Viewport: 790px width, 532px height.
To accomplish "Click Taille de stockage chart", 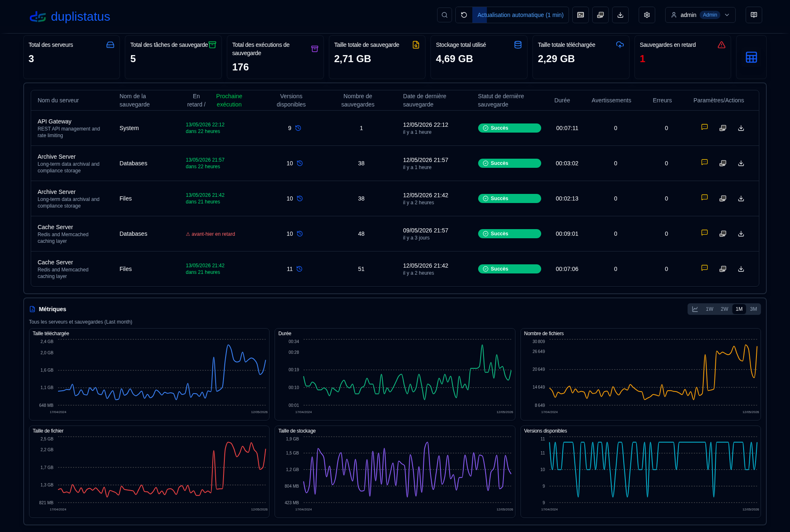I will (x=395, y=472).
